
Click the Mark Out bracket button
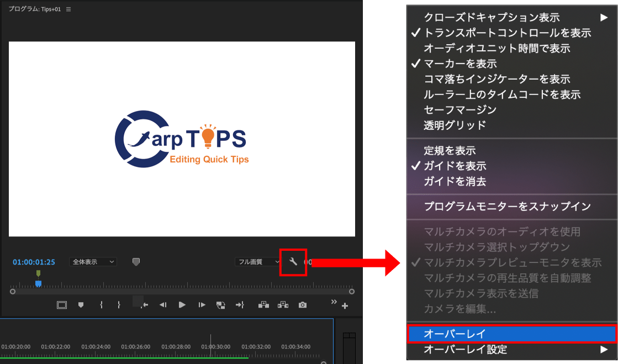coord(119,305)
